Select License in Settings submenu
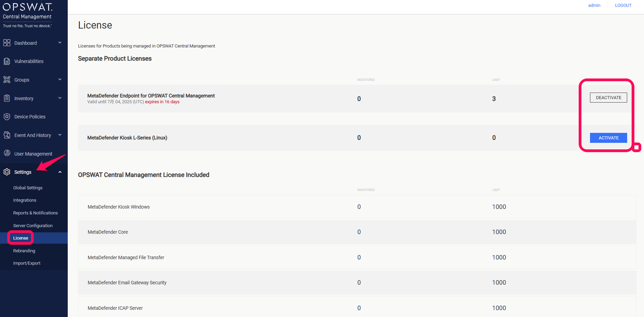The height and width of the screenshot is (317, 644). pyautogui.click(x=21, y=238)
